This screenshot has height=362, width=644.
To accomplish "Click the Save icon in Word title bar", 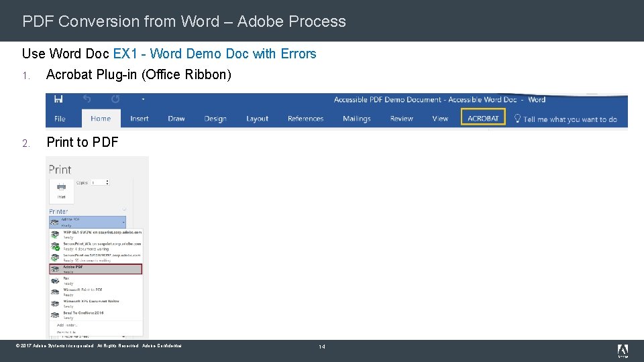I will point(58,99).
